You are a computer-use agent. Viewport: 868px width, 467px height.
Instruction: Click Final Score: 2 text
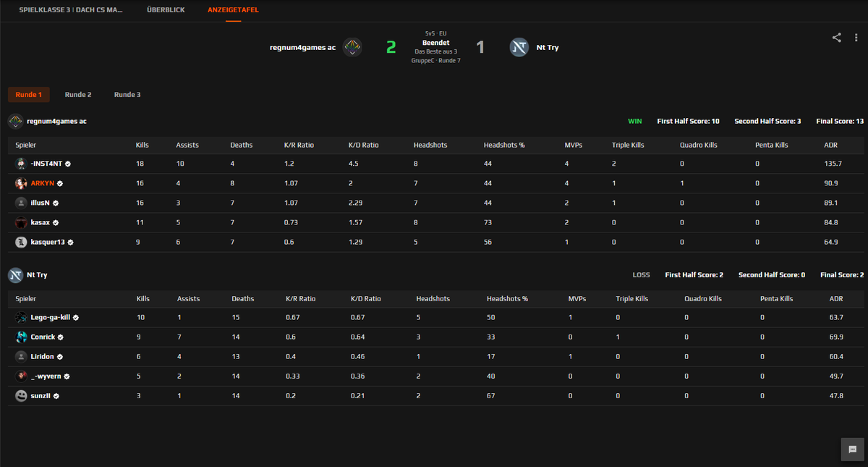click(x=842, y=275)
